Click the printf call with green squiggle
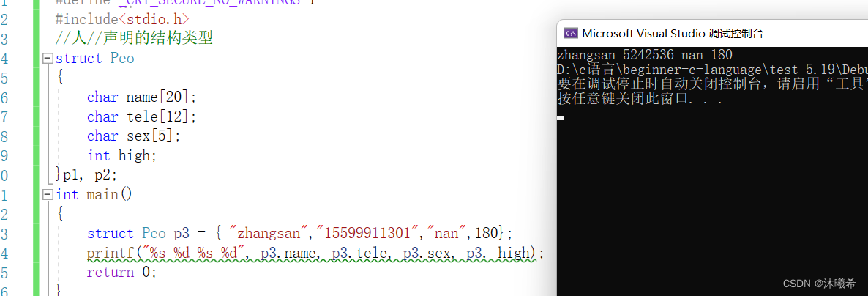This screenshot has height=296, width=868. coord(315,254)
